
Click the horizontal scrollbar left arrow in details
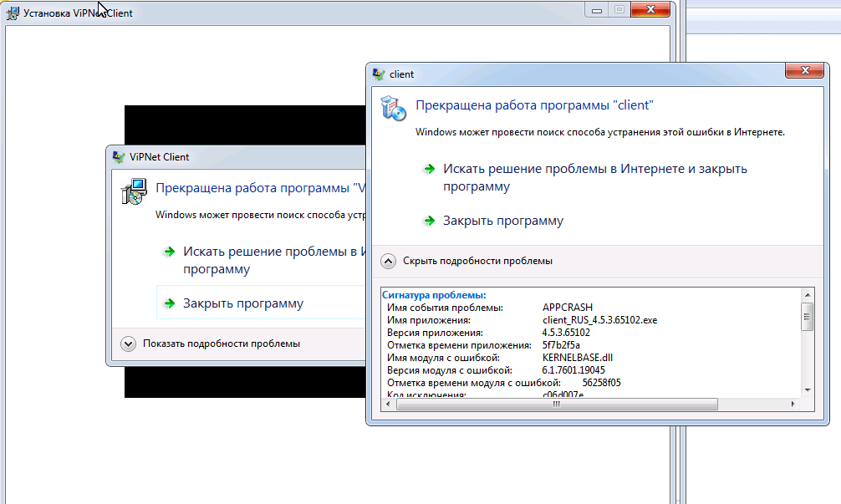point(388,405)
